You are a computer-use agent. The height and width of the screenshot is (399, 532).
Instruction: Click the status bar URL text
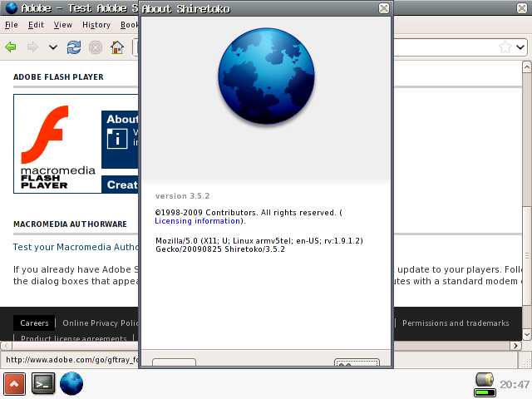click(72, 360)
